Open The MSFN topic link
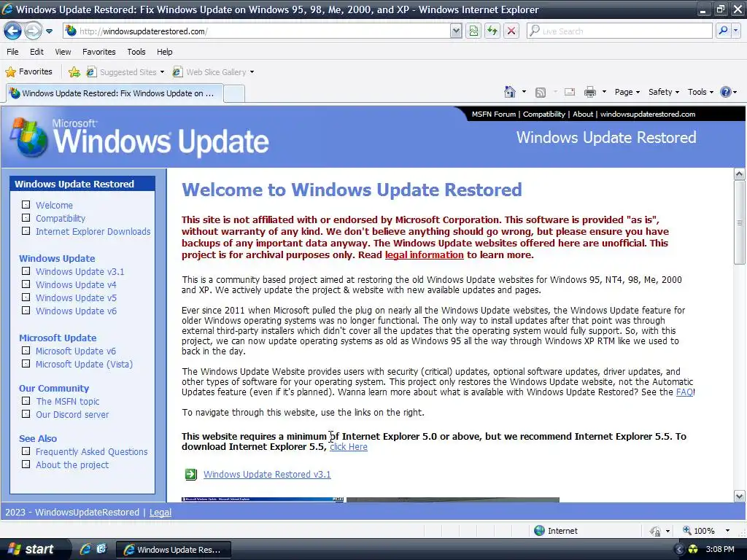Viewport: 747px width, 560px height. coord(68,402)
